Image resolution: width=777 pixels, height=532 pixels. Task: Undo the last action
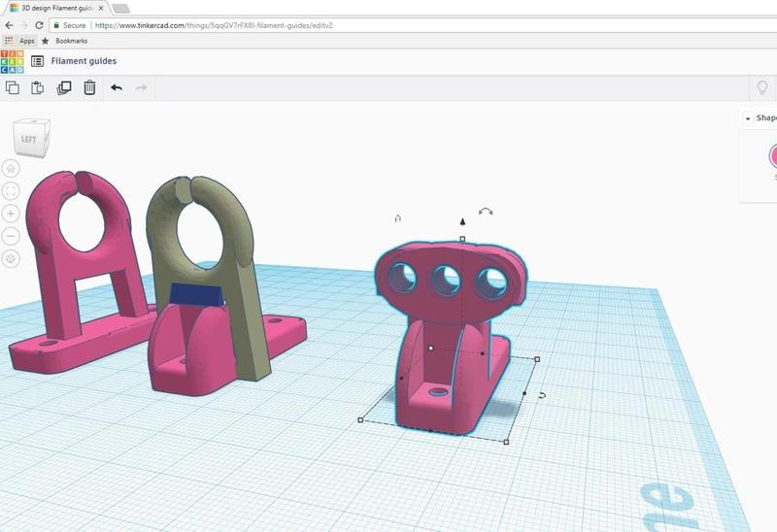click(117, 87)
